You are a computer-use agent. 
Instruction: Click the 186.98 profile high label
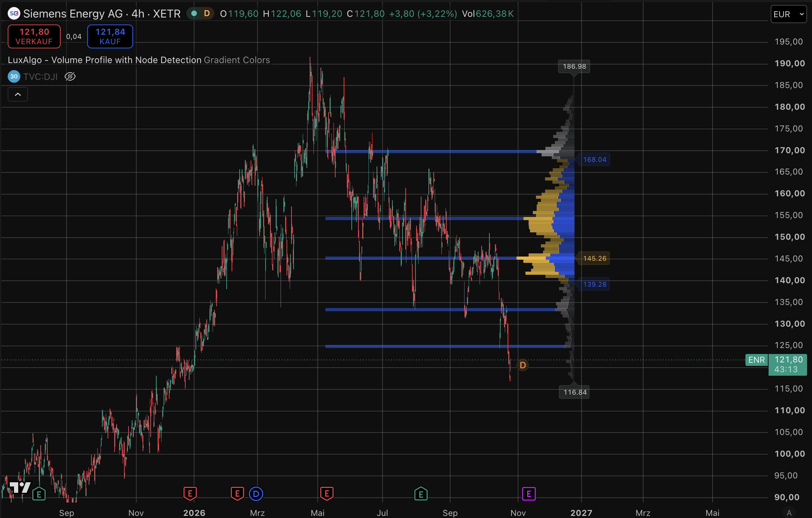click(574, 66)
